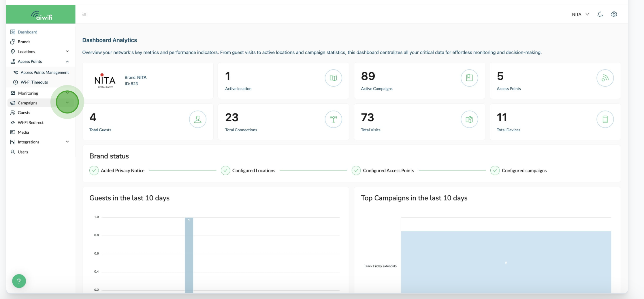
Task: Open Dashboard menu item
Action: 40,32
